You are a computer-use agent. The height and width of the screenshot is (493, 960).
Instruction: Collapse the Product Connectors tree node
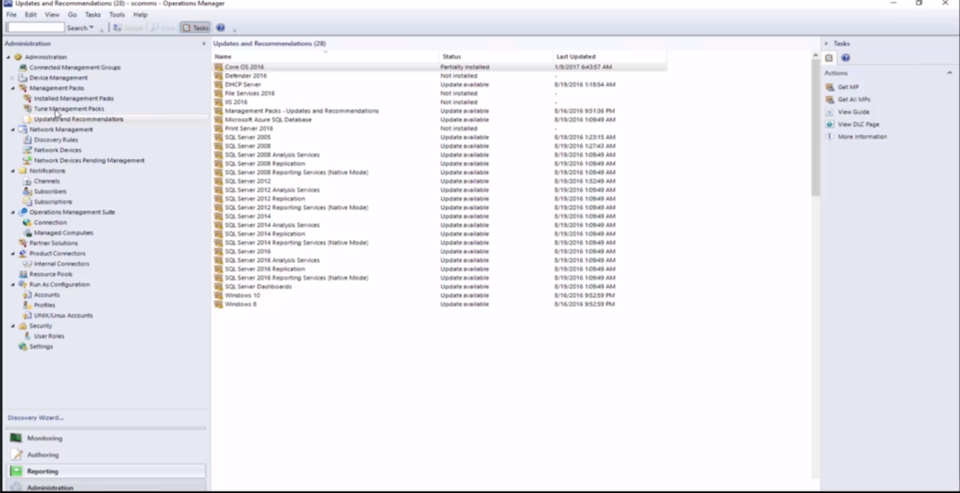pyautogui.click(x=12, y=254)
